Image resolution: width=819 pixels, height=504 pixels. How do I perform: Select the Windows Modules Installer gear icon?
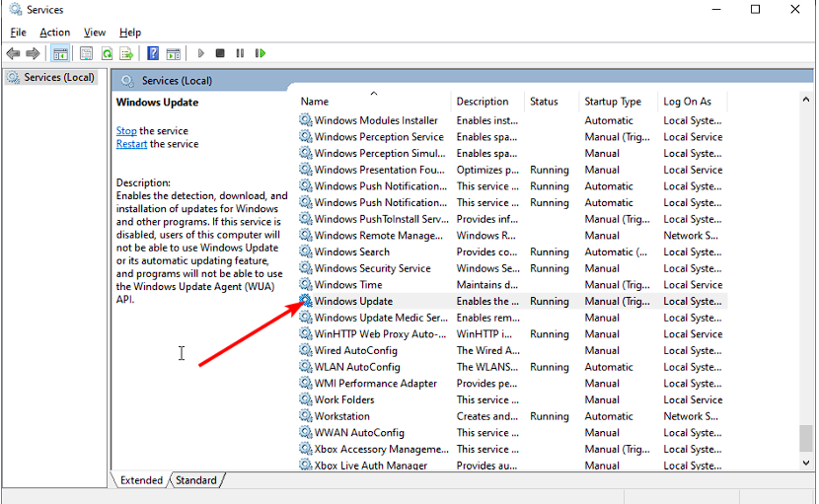306,120
